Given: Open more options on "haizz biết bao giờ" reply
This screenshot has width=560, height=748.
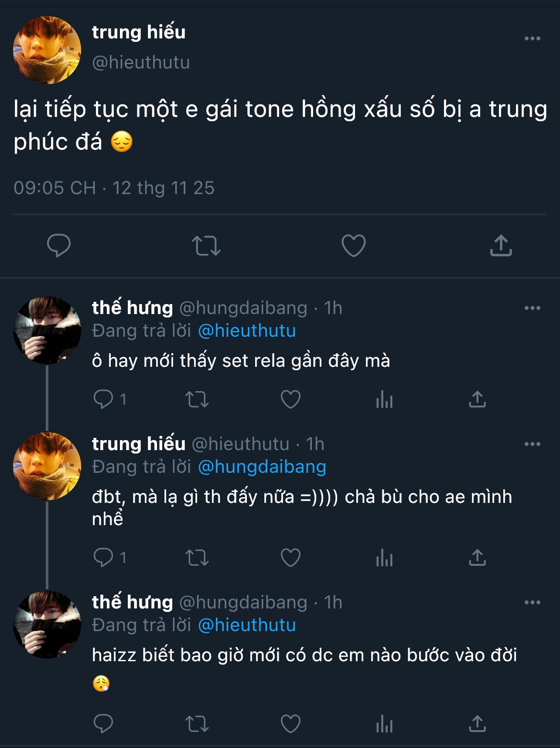Looking at the screenshot, I should pos(532,602).
